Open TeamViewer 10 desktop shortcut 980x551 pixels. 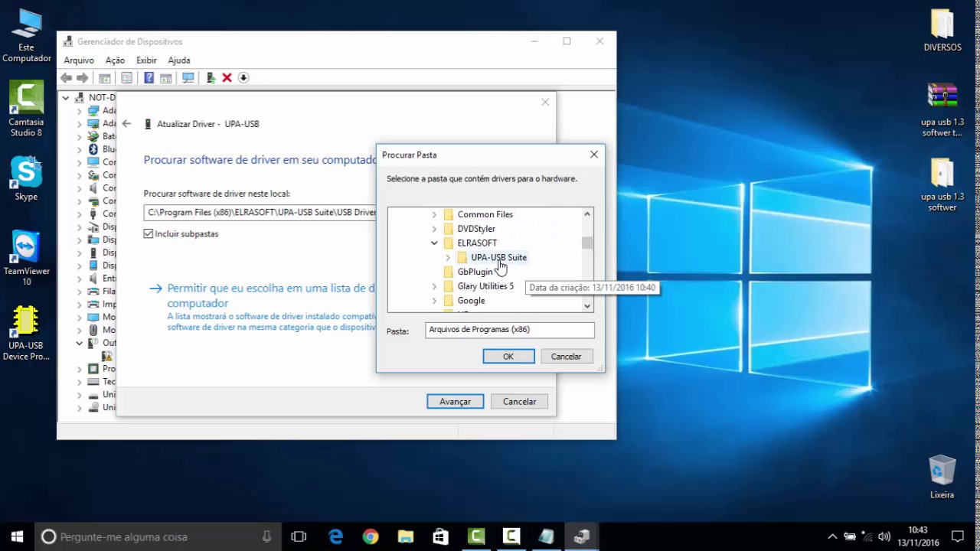(x=26, y=258)
